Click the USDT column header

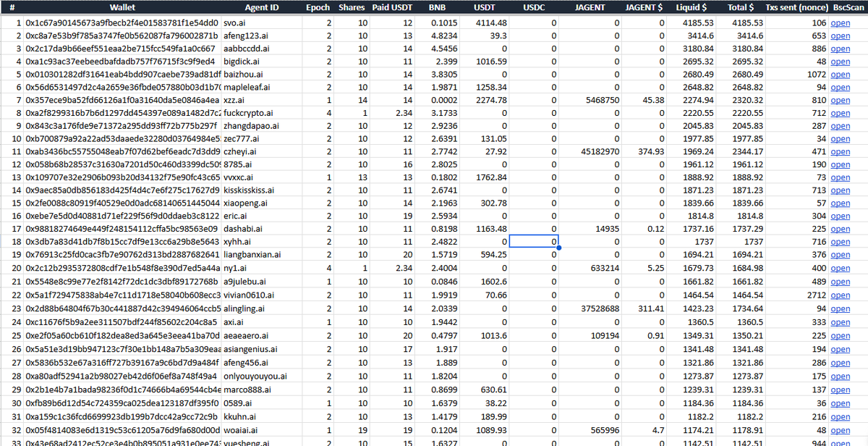(x=485, y=7)
